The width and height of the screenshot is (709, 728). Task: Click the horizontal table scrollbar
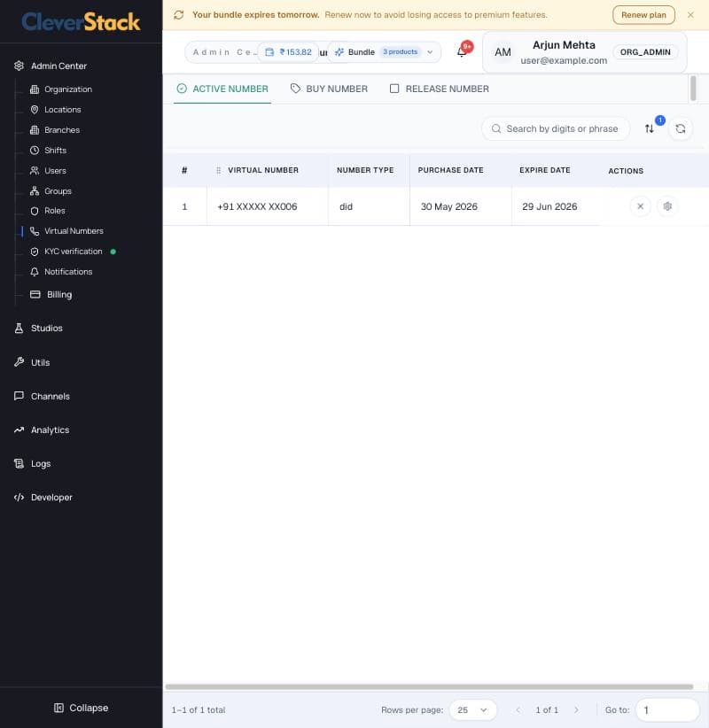(429, 686)
